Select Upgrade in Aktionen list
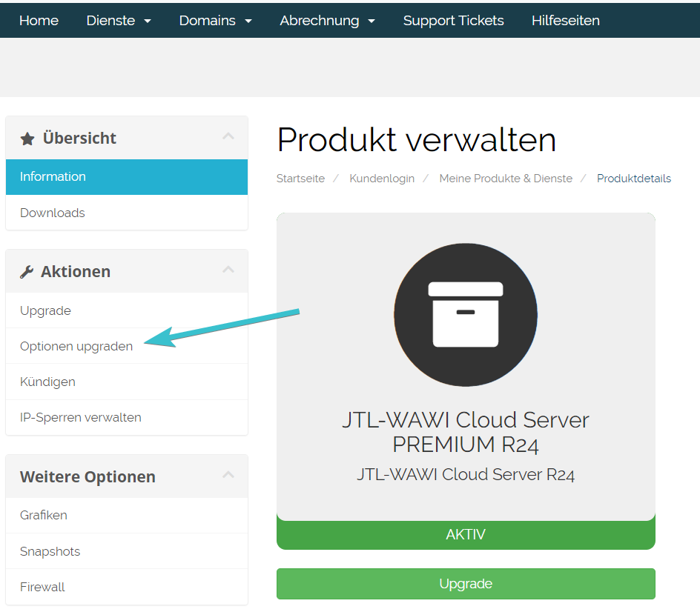Screen dimensions: 700x612 [127, 310]
